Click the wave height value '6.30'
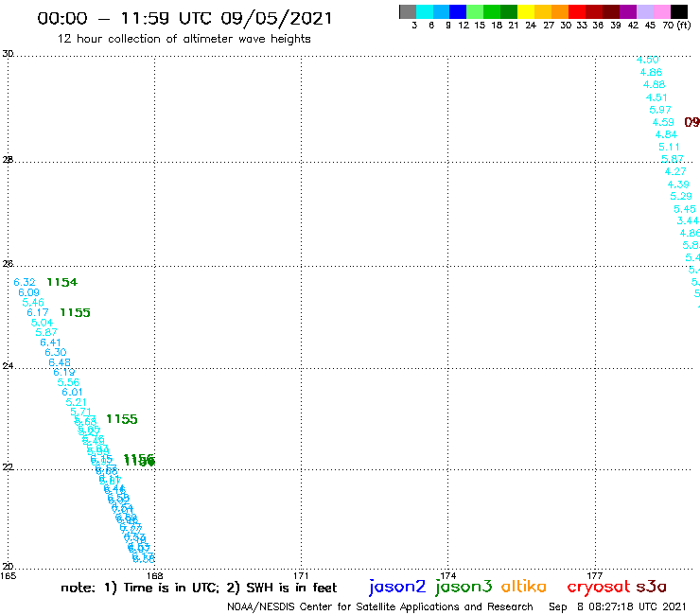The width and height of the screenshot is (700, 615). click(x=56, y=352)
